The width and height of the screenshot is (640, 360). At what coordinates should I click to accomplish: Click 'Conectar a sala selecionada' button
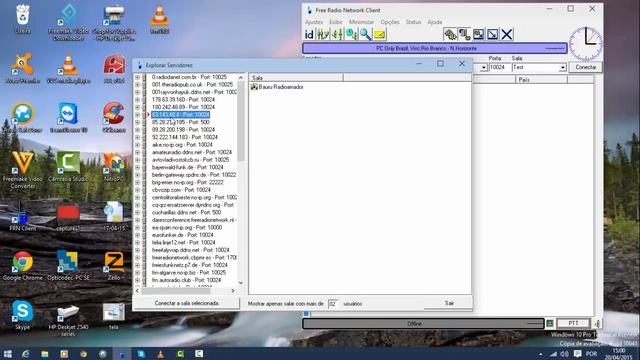tap(187, 303)
